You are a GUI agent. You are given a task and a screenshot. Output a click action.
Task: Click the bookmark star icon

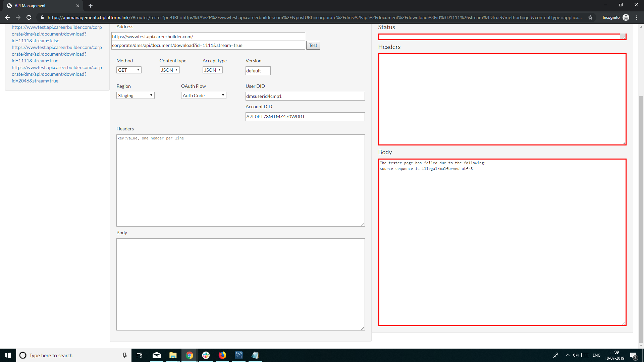pos(590,17)
